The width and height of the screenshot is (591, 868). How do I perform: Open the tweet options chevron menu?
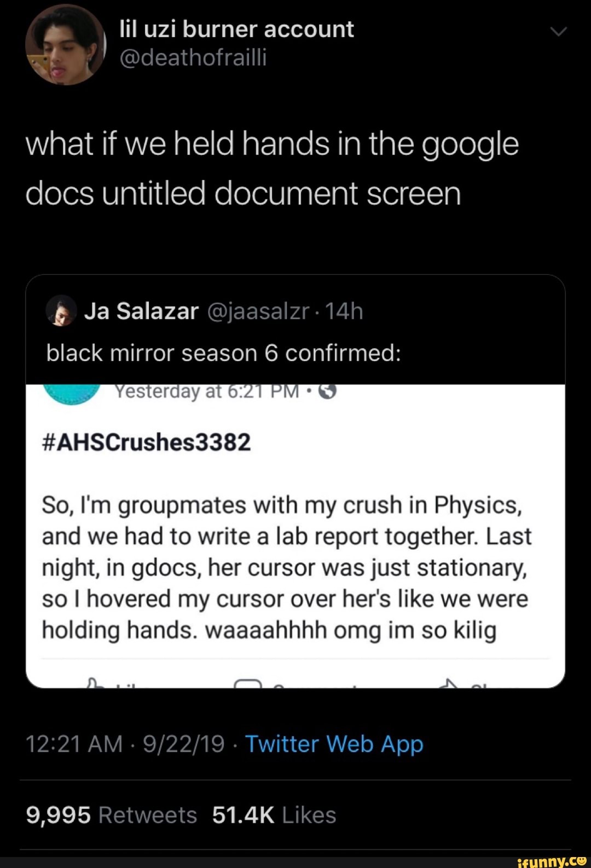click(558, 32)
